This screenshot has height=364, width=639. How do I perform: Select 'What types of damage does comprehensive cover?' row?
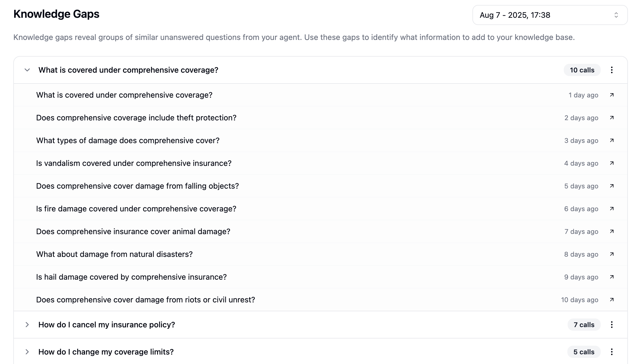128,141
